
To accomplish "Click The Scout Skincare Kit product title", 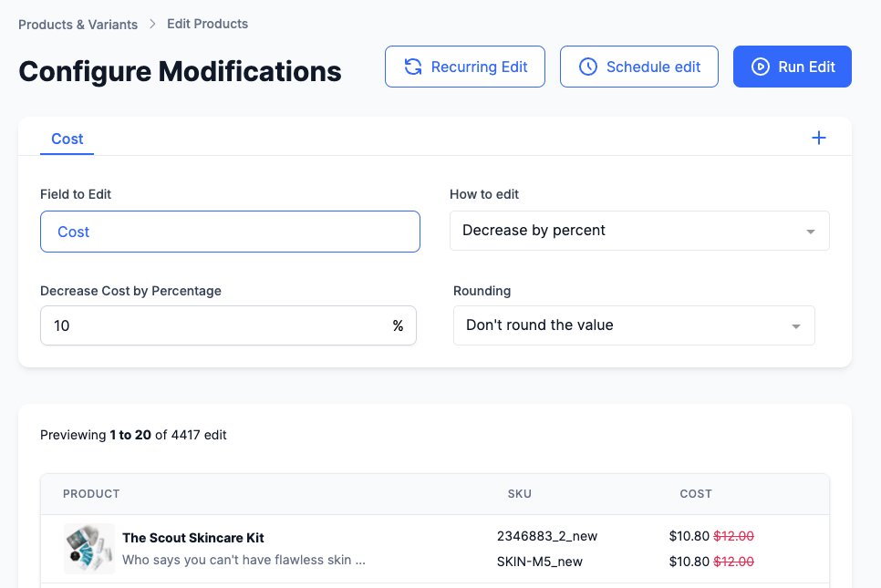I will click(193, 538).
